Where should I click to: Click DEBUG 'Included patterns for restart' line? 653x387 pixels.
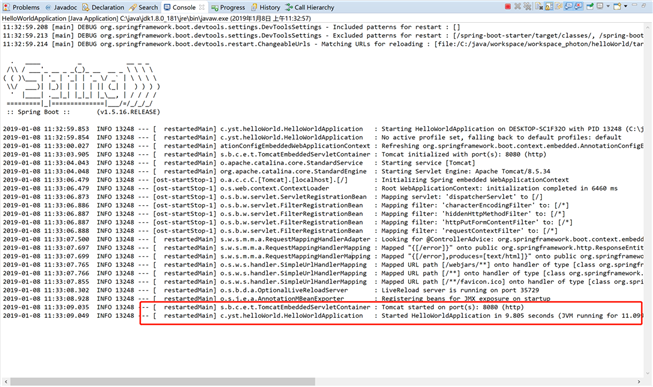(x=232, y=27)
